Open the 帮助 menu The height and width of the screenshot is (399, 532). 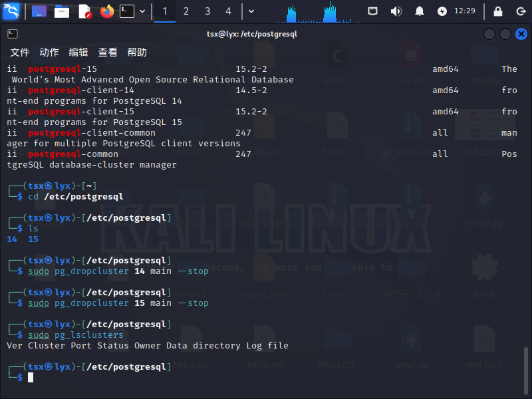coord(137,53)
